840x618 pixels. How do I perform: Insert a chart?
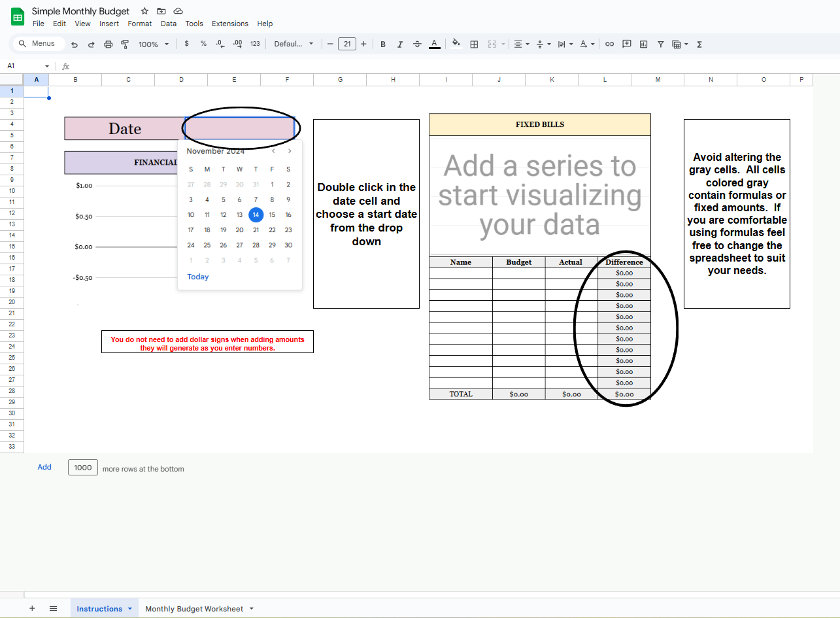click(x=643, y=44)
